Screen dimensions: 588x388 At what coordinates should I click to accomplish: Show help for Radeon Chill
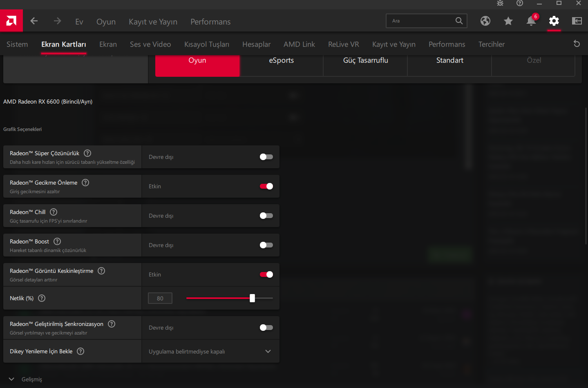(54, 212)
